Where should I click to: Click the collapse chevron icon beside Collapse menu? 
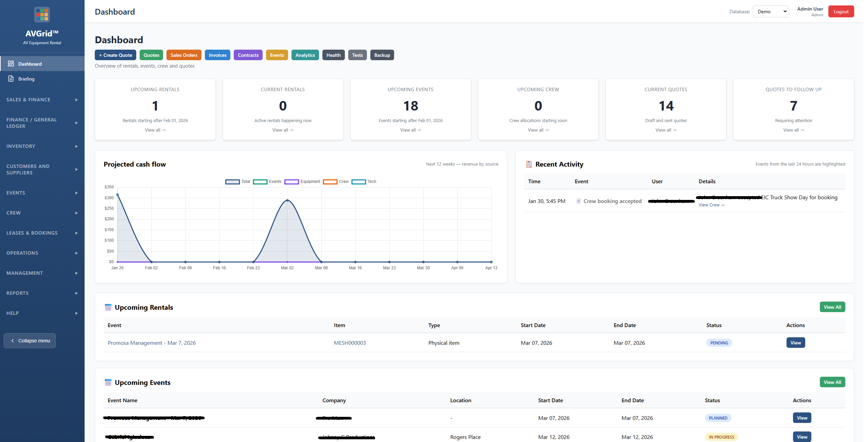pos(13,340)
